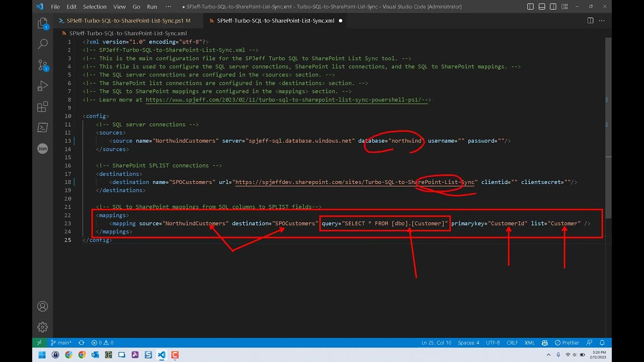Open the Json extension icon in activity bar

(43, 149)
